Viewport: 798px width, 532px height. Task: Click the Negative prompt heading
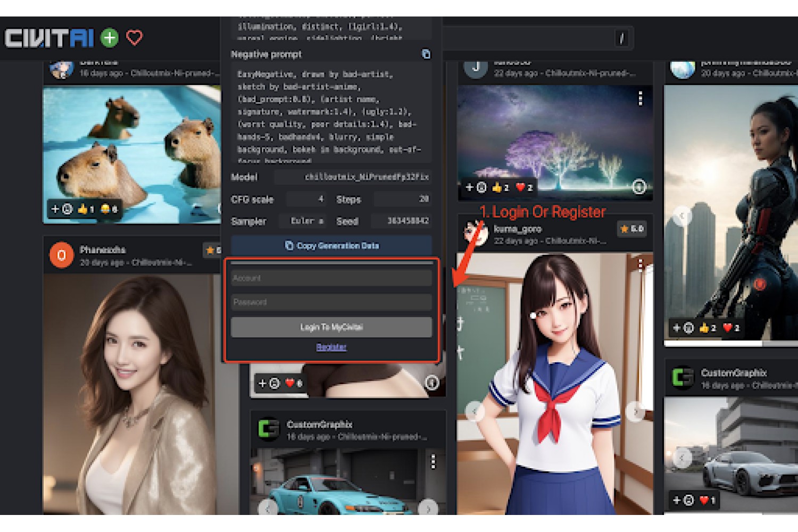pyautogui.click(x=266, y=54)
